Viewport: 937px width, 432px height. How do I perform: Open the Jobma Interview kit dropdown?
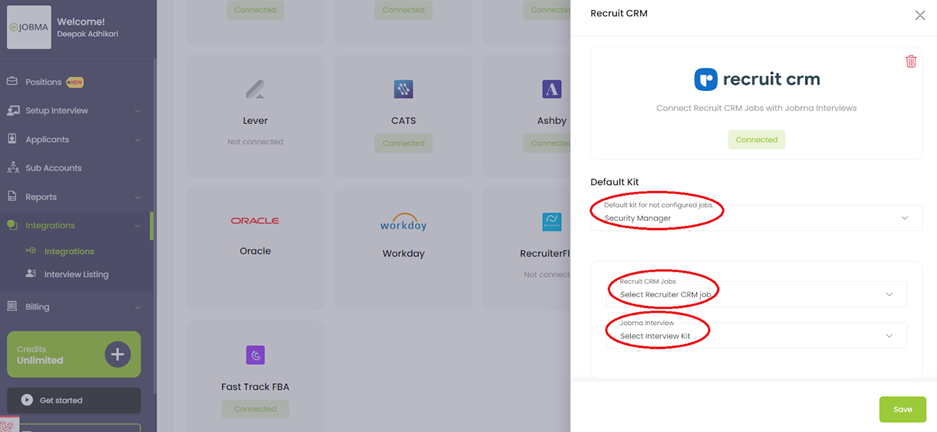tap(757, 336)
